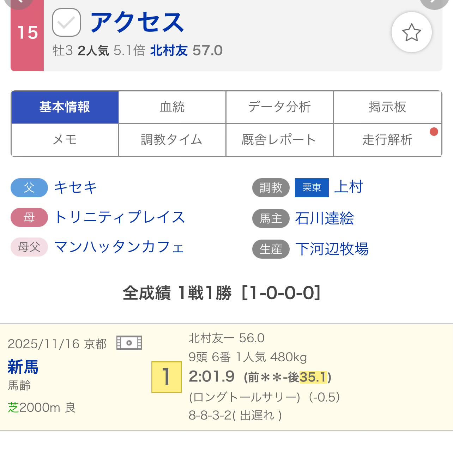Open sire キセキ link
This screenshot has height=476, width=453.
coord(75,187)
